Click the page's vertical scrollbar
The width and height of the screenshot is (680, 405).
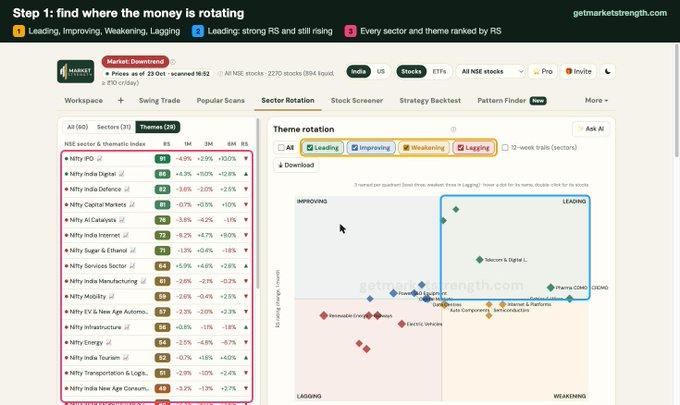(x=677, y=101)
